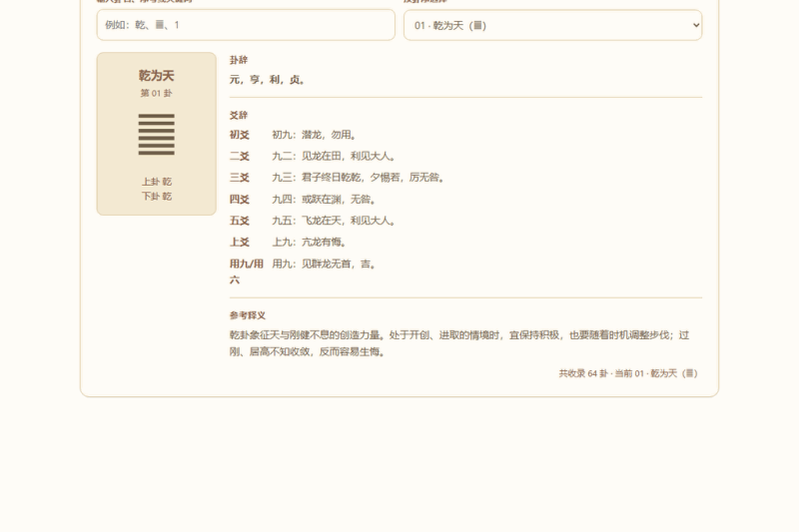Click the line 九三：君子终日乾乾
This screenshot has height=532, width=799.
click(359, 178)
